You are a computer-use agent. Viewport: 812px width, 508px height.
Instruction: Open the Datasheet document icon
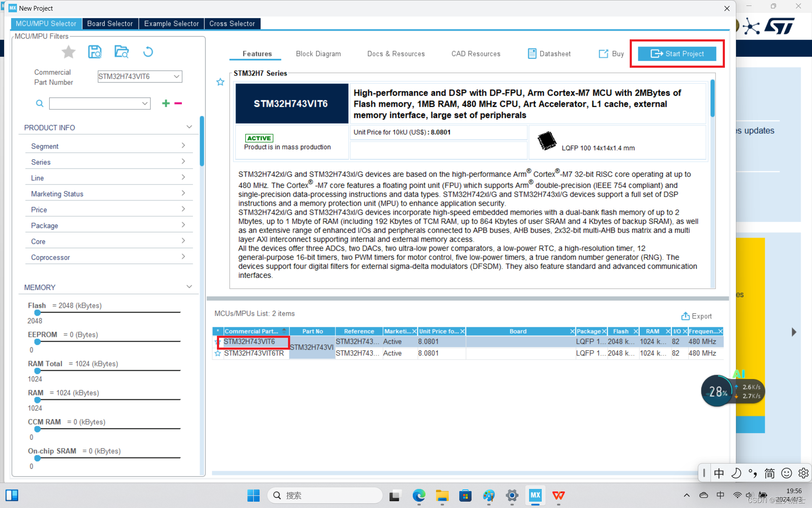pyautogui.click(x=532, y=54)
